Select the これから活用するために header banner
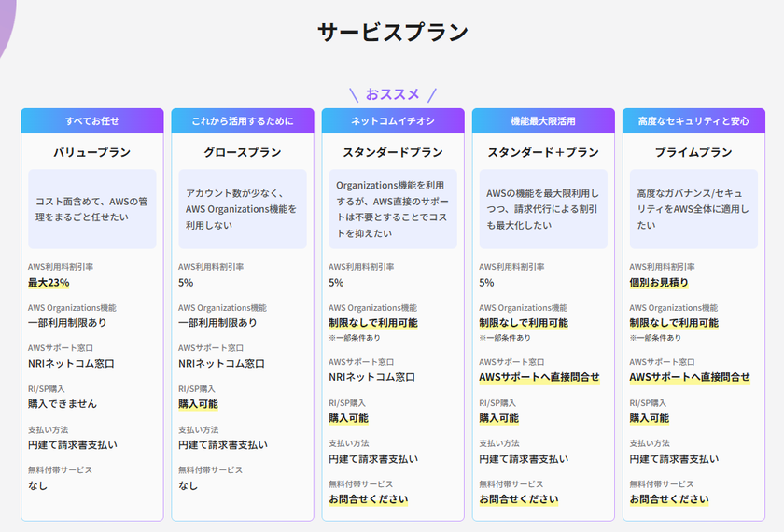The height and width of the screenshot is (532, 784). [x=242, y=121]
